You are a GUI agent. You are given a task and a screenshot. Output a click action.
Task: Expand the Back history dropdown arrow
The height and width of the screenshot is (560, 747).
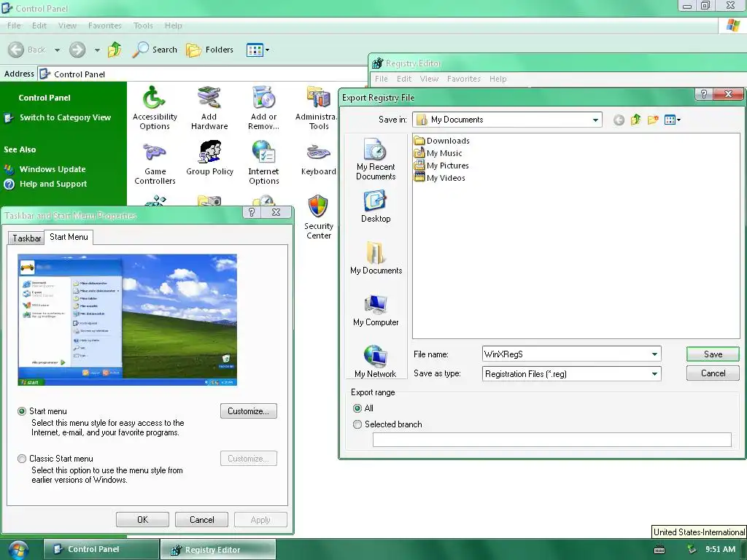57,50
